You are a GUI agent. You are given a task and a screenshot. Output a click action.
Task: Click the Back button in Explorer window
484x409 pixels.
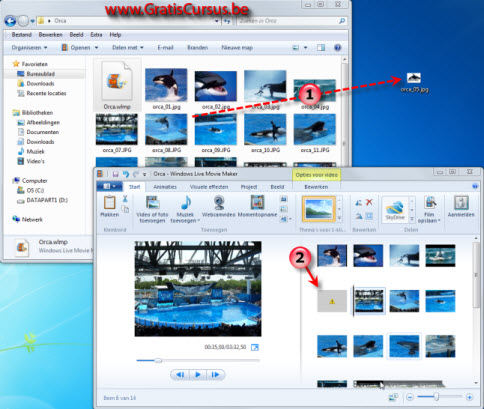coord(10,21)
